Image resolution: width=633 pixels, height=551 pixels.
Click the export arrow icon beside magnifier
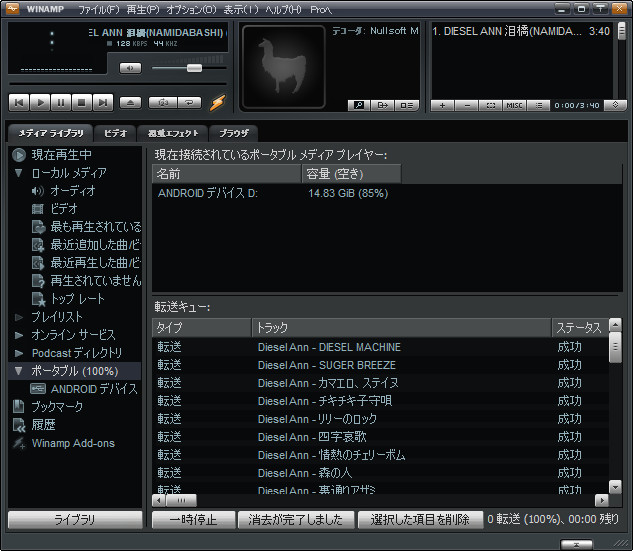point(382,105)
